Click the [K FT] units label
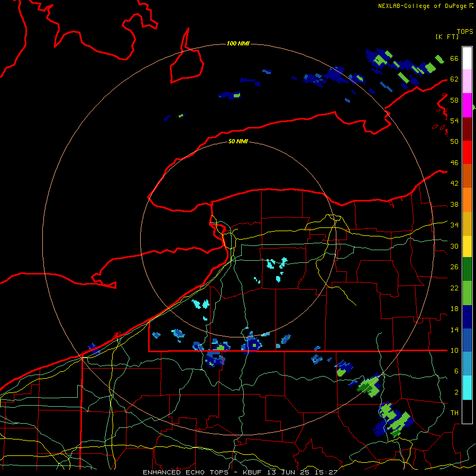Image resolution: width=476 pixels, height=476 pixels. [x=447, y=36]
